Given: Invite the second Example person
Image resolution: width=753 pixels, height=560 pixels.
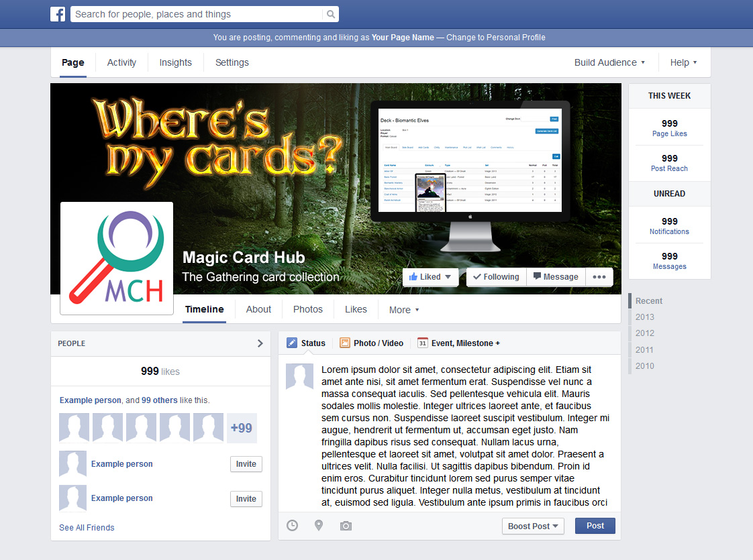Looking at the screenshot, I should pos(246,498).
